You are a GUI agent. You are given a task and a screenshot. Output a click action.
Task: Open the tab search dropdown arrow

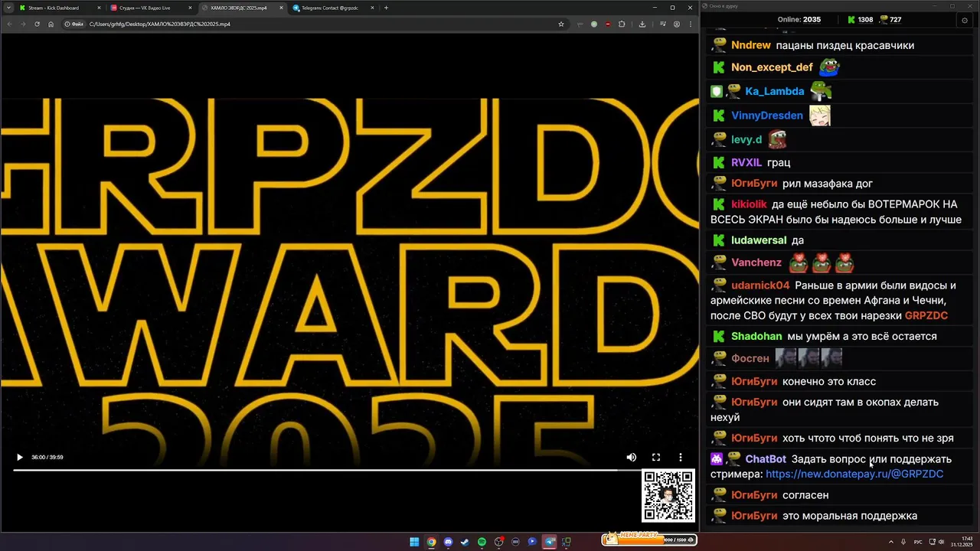click(8, 8)
